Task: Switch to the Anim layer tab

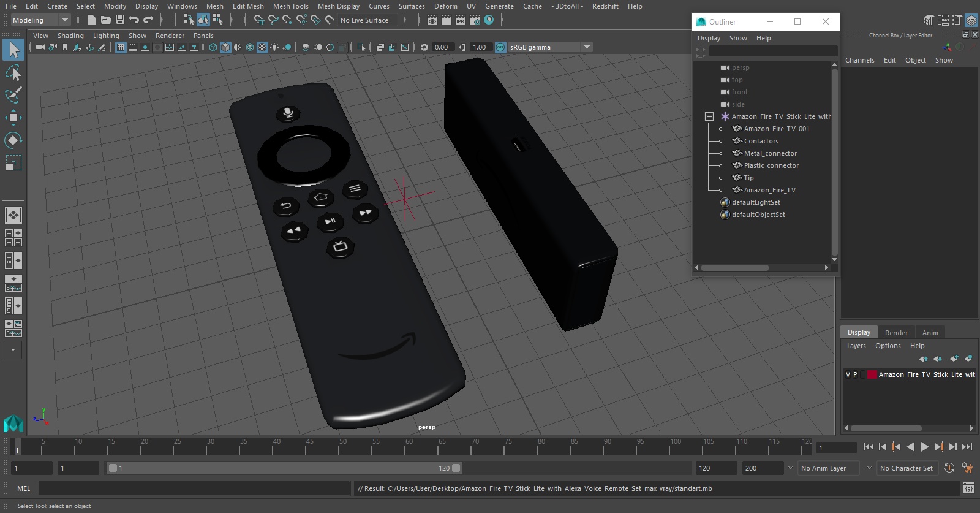Action: coord(930,333)
